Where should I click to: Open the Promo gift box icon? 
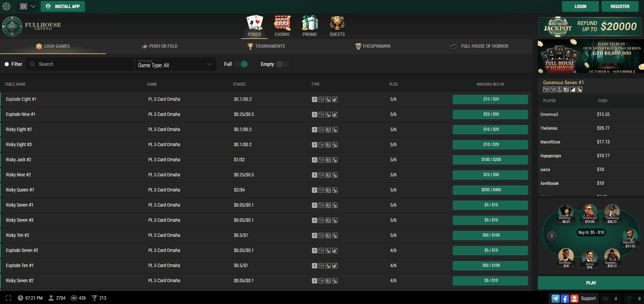click(309, 23)
